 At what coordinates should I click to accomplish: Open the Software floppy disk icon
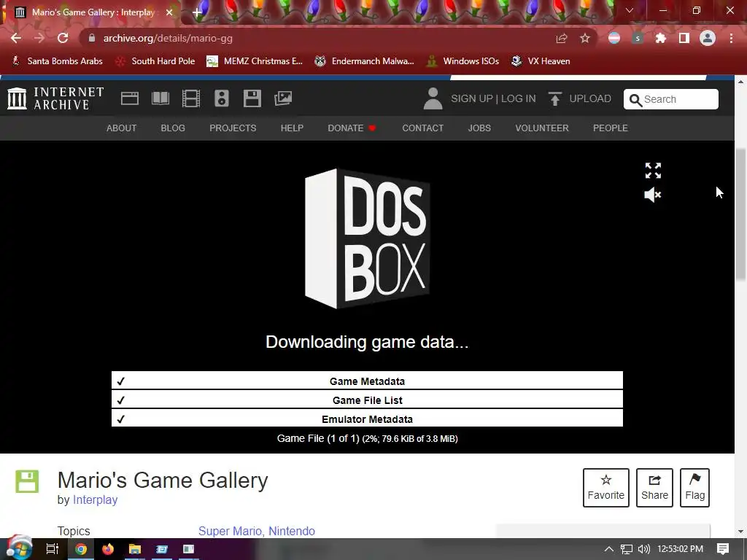[252, 98]
